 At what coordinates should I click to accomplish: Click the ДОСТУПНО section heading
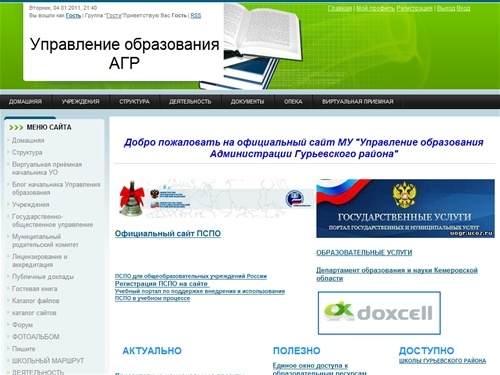coord(426,351)
